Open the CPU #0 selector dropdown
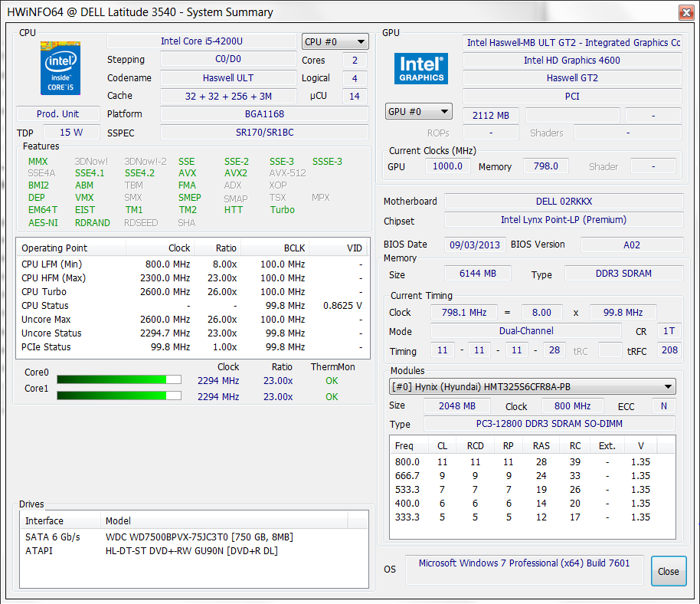The image size is (700, 604). 335,42
